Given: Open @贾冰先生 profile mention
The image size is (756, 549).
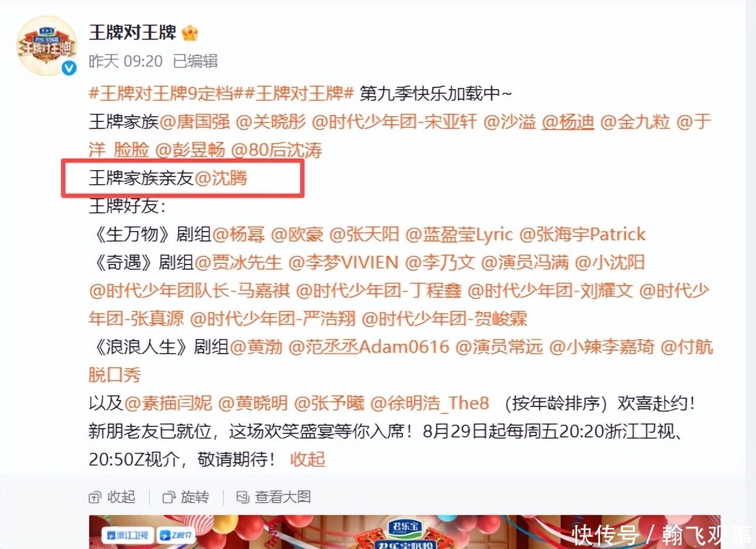Looking at the screenshot, I should (238, 263).
